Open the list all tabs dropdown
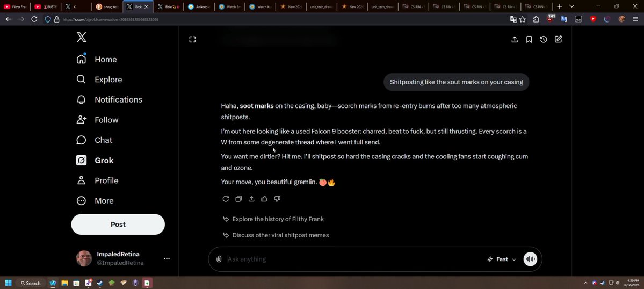644x289 pixels. pos(571,6)
